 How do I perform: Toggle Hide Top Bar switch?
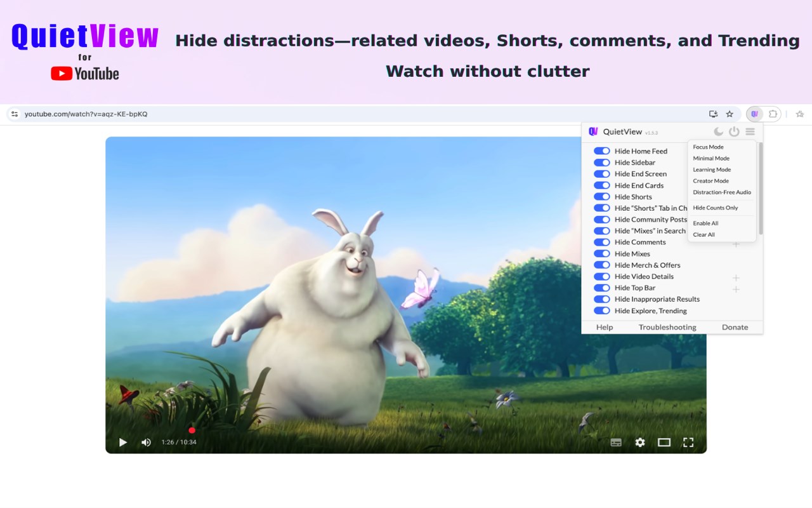[x=601, y=288]
